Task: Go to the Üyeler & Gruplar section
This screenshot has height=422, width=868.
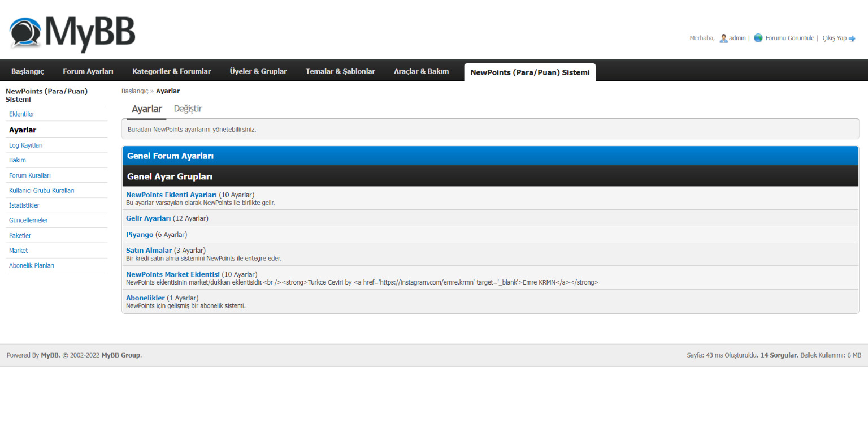Action: (258, 71)
